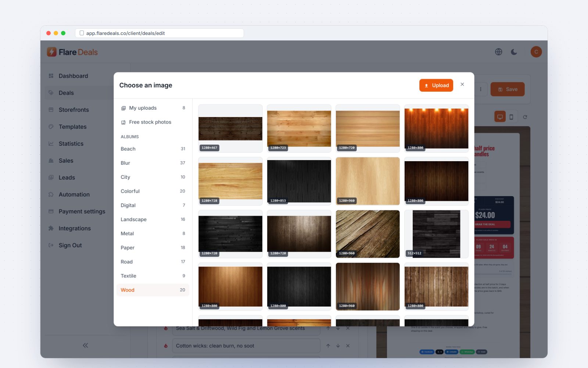Choose the 1280×728 wood grain image
588x368 pixels.
click(230, 181)
